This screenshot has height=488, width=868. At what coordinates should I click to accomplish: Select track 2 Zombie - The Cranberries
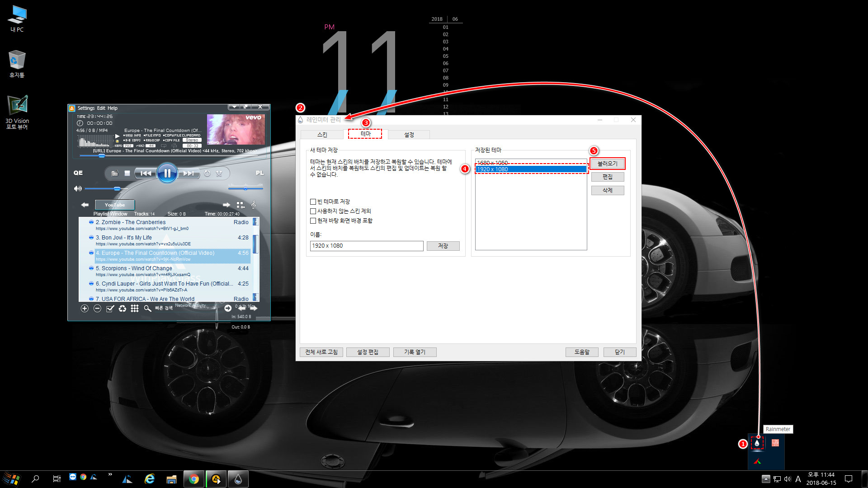click(x=172, y=225)
